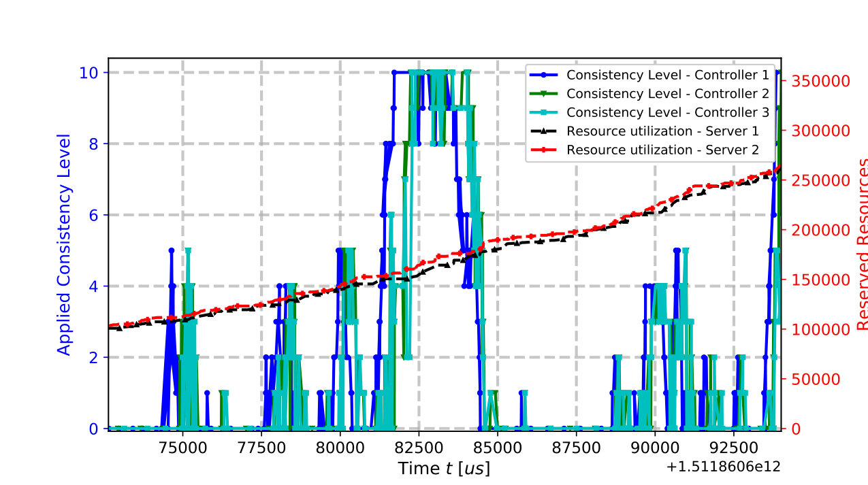The height and width of the screenshot is (485, 868).
Task: Click x-axis tick 75000
Action: (x=182, y=447)
